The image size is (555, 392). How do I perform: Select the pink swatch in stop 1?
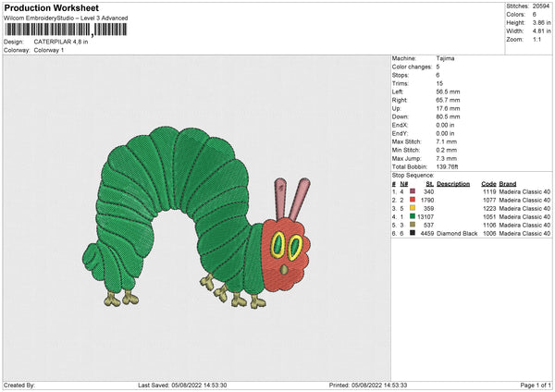coord(413,190)
